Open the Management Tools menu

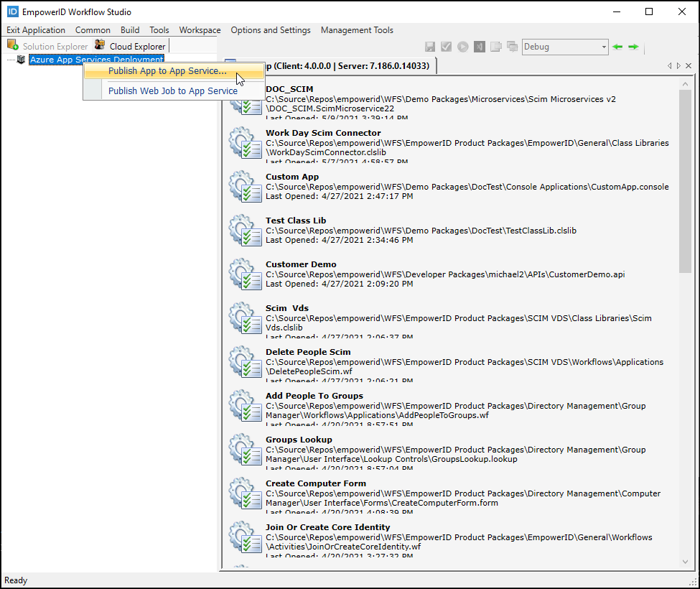click(x=357, y=30)
